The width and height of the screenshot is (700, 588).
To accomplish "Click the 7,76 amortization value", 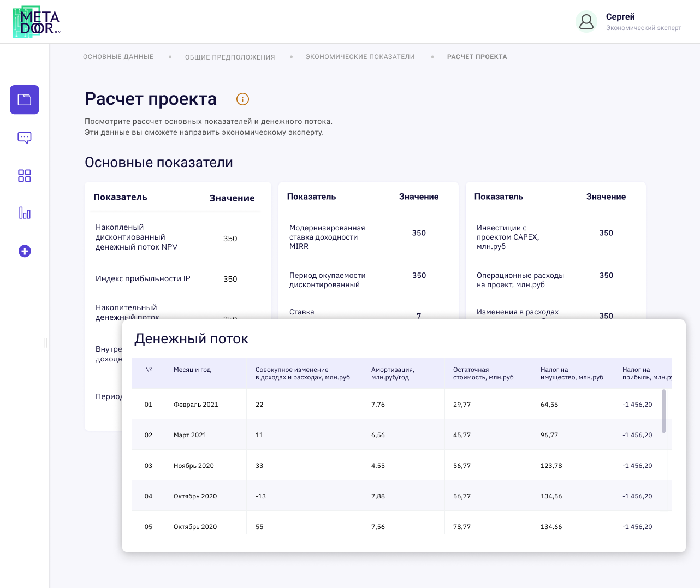I will click(378, 405).
